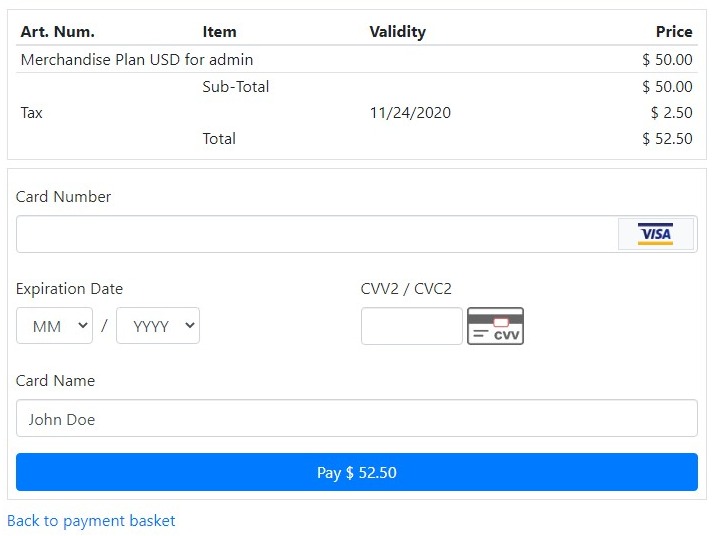
Task: Click the Pay $ 52.50 button
Action: pyautogui.click(x=357, y=472)
